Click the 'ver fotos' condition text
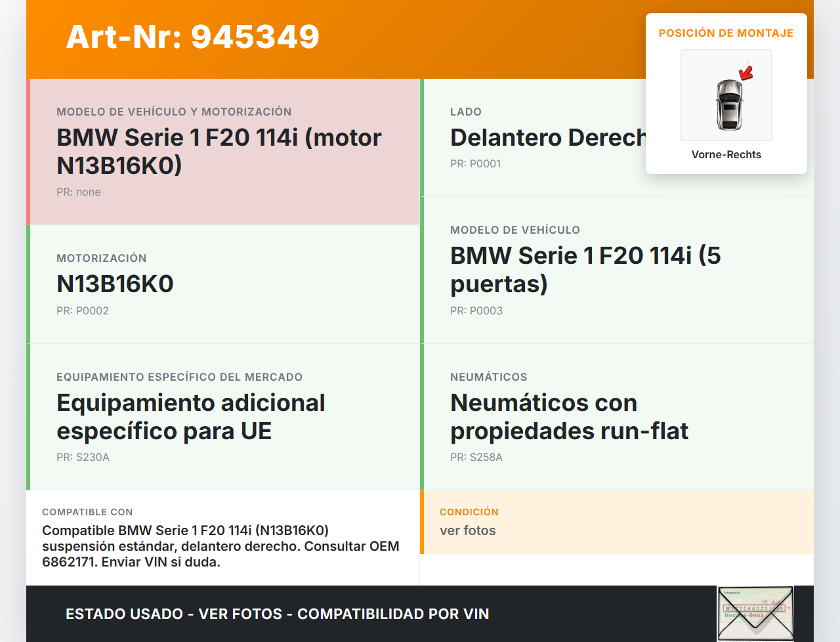The image size is (840, 642). (468, 530)
